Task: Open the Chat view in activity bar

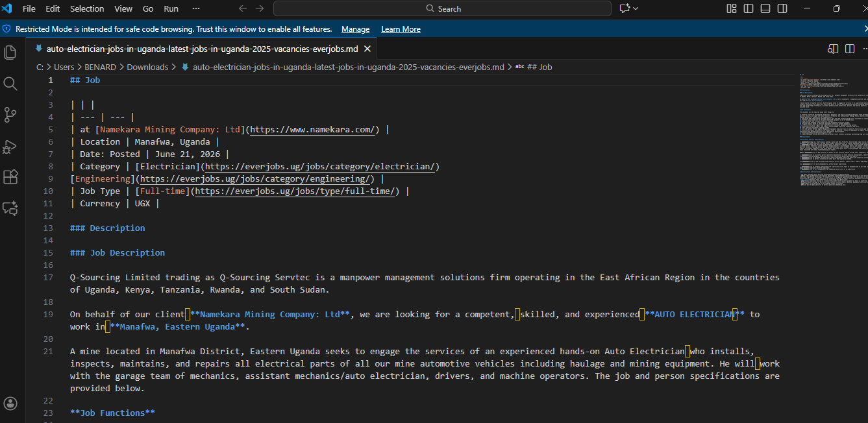Action: click(10, 208)
